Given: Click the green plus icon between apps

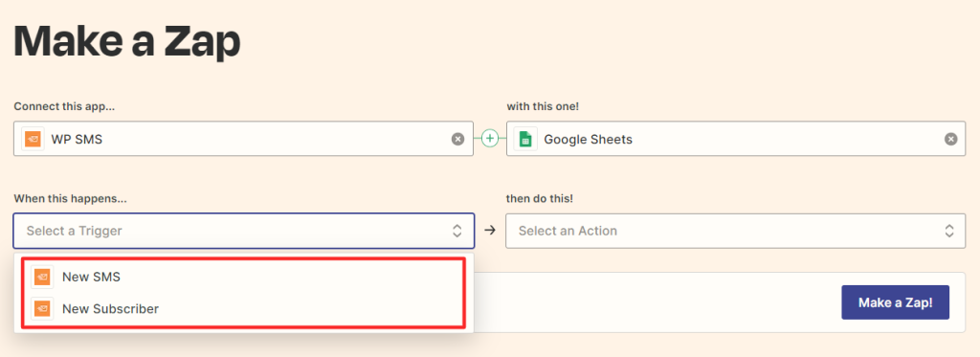Looking at the screenshot, I should coord(490,139).
